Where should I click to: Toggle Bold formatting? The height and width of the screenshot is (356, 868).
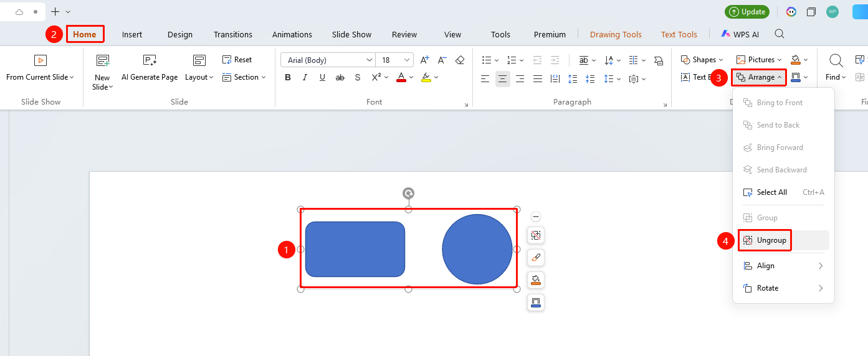(x=288, y=78)
